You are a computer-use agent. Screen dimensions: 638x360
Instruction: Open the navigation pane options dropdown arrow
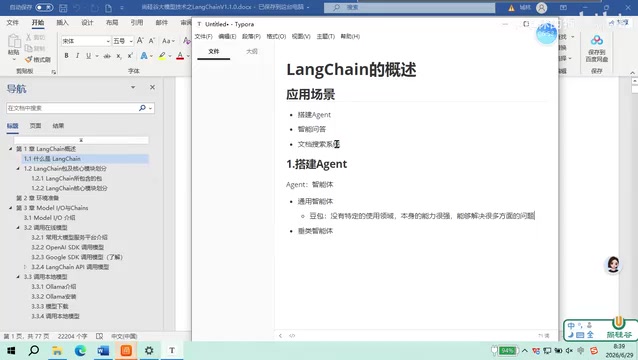(x=133, y=87)
